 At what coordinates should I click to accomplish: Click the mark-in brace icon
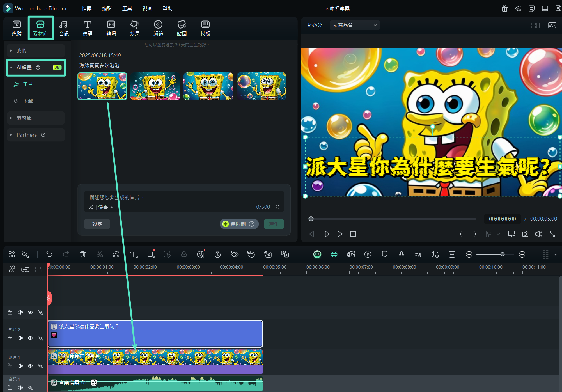[x=461, y=234]
